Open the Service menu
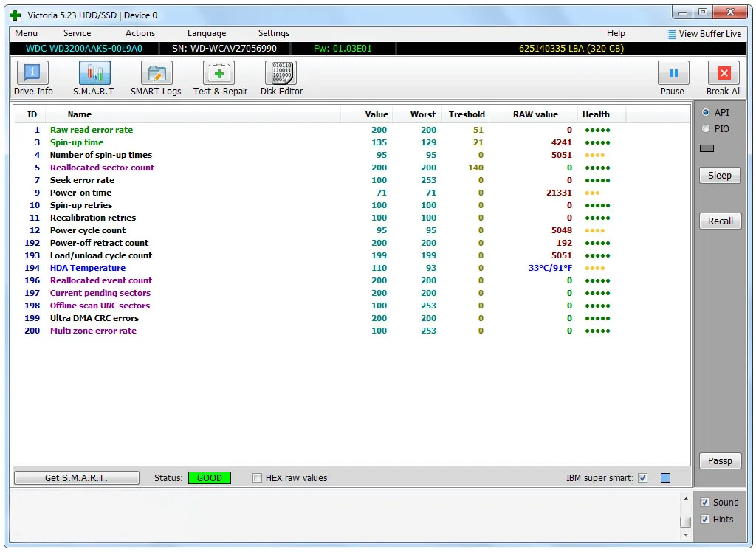This screenshot has width=756, height=552. (77, 33)
